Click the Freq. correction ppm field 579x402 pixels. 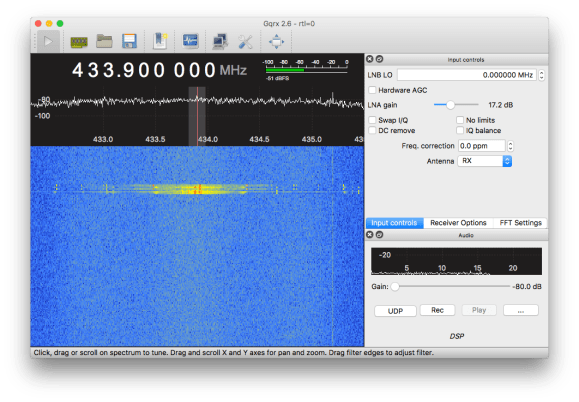pos(482,146)
